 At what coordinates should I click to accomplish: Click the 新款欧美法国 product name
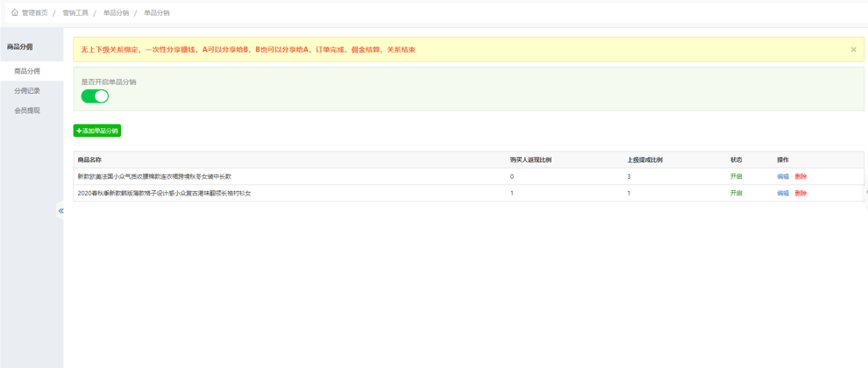coord(154,177)
